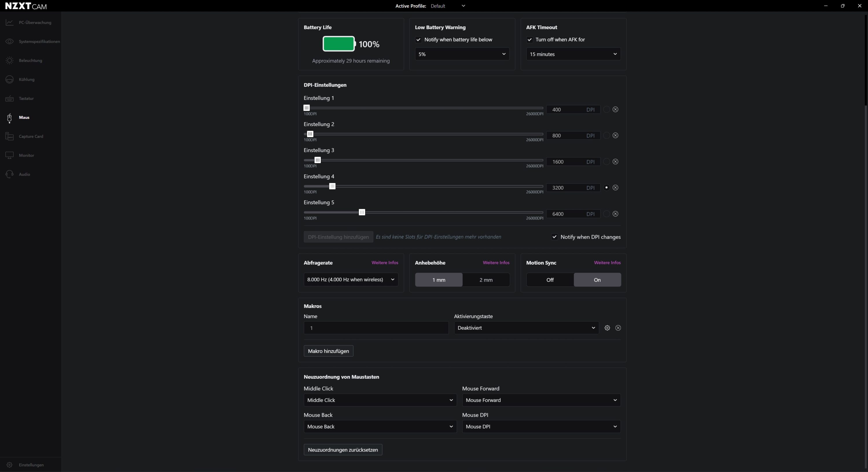868x472 pixels.
Task: Click the Systemspezifikationen eye icon
Action: pos(10,41)
